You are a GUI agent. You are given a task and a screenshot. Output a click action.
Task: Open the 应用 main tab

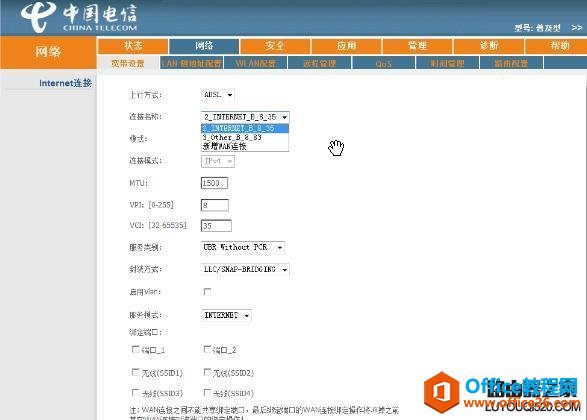346,46
